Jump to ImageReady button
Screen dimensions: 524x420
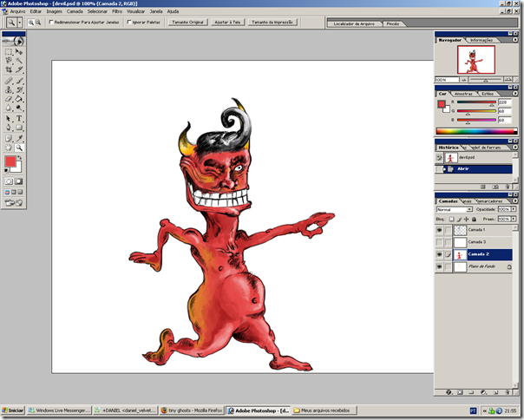[x=14, y=202]
